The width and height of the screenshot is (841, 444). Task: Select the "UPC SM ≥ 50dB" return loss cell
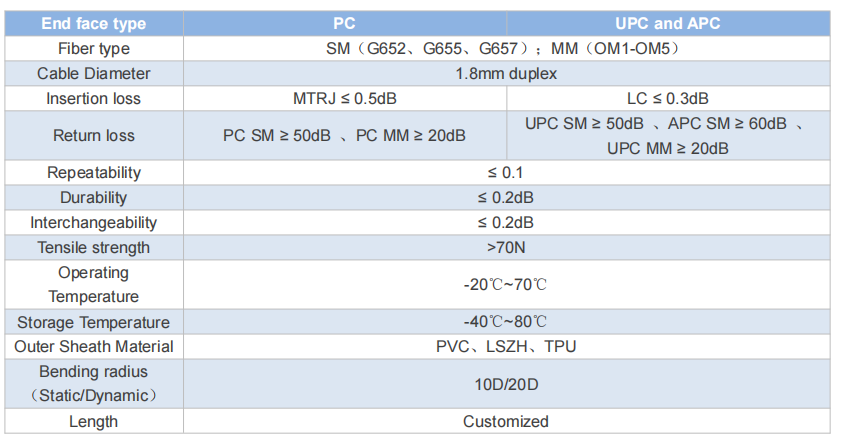[x=667, y=135]
